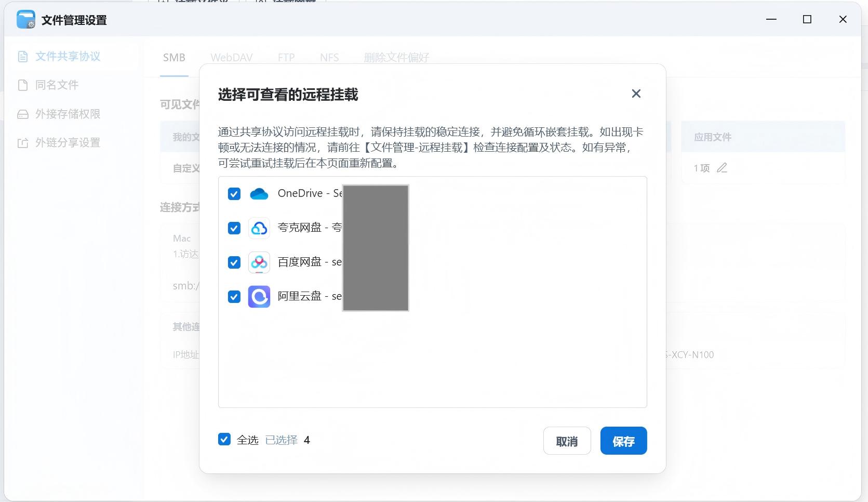868x502 pixels.
Task: Switch to the 删除文件偏好 tab
Action: click(396, 58)
